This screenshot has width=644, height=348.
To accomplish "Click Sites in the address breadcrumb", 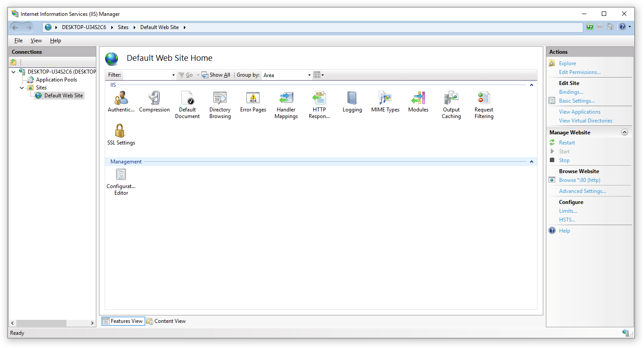I will pyautogui.click(x=123, y=27).
